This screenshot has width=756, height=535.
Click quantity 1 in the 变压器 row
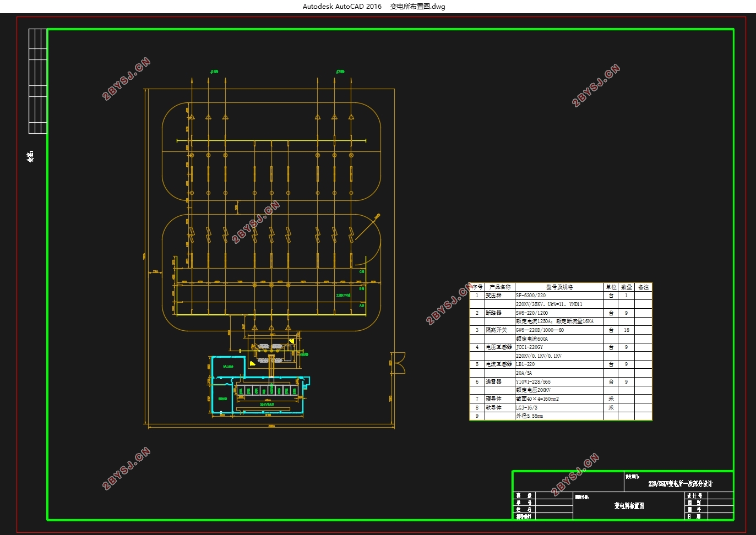pos(626,296)
